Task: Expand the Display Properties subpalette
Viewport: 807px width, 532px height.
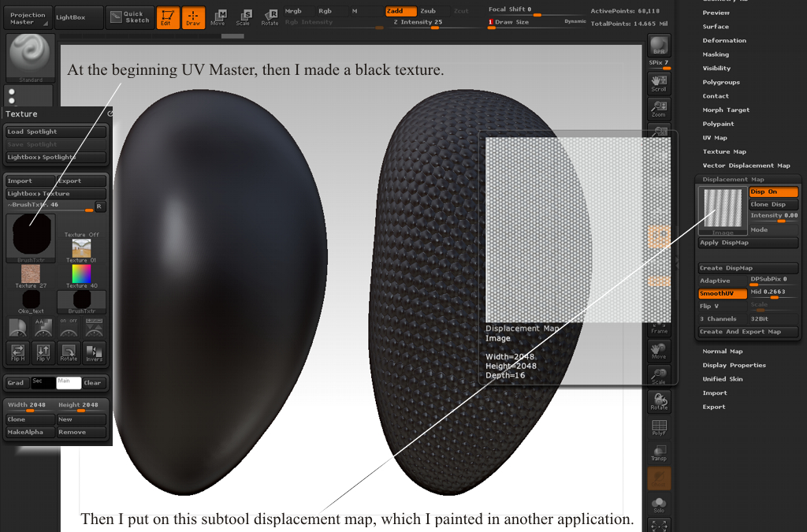Action: [x=734, y=365]
